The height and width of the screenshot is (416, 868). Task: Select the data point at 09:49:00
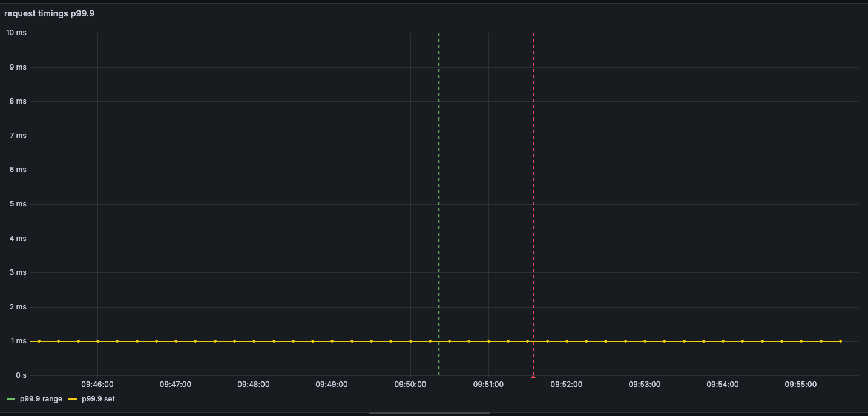pyautogui.click(x=332, y=341)
